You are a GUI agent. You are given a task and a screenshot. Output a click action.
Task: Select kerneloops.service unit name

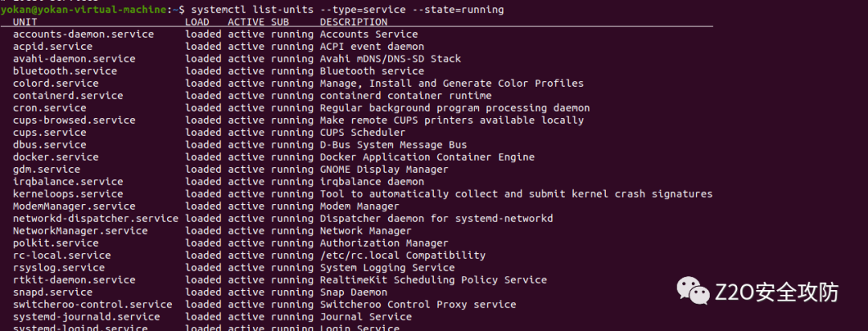pyautogui.click(x=68, y=194)
